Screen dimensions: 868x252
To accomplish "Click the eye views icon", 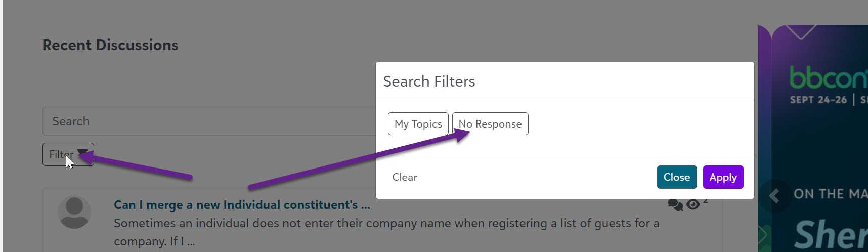I will click(693, 204).
